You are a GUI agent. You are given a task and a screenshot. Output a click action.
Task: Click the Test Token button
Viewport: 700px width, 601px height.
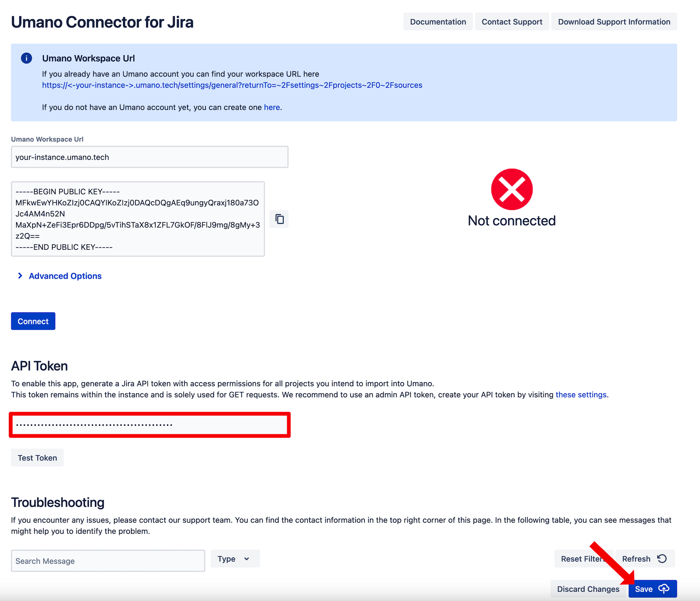(x=37, y=458)
